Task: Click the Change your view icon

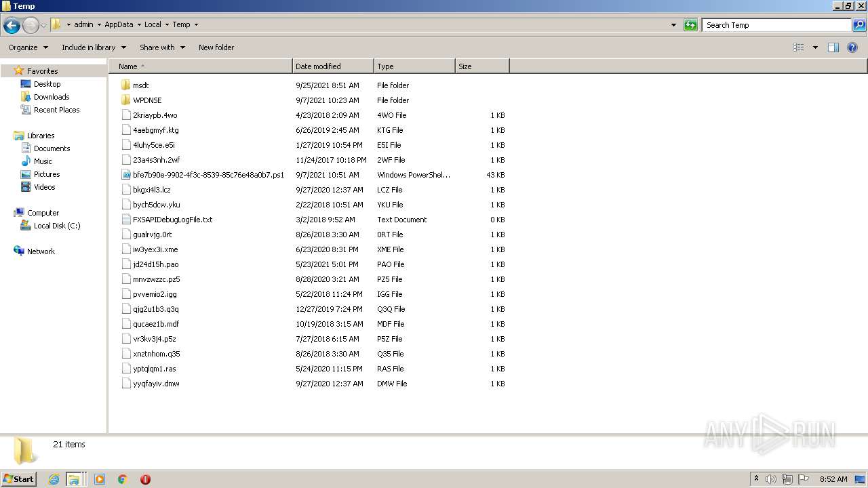Action: click(799, 47)
